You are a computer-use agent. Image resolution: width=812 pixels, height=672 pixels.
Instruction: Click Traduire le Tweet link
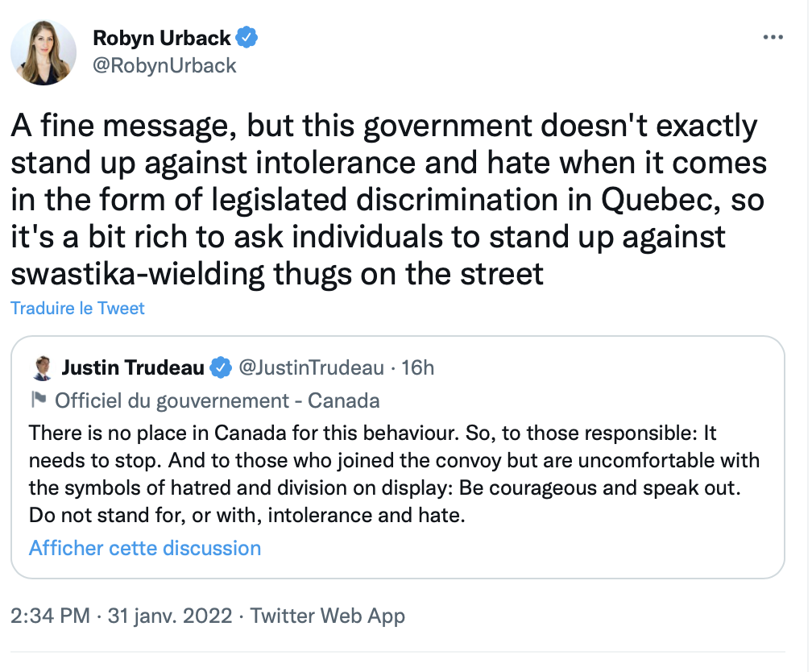pyautogui.click(x=77, y=309)
